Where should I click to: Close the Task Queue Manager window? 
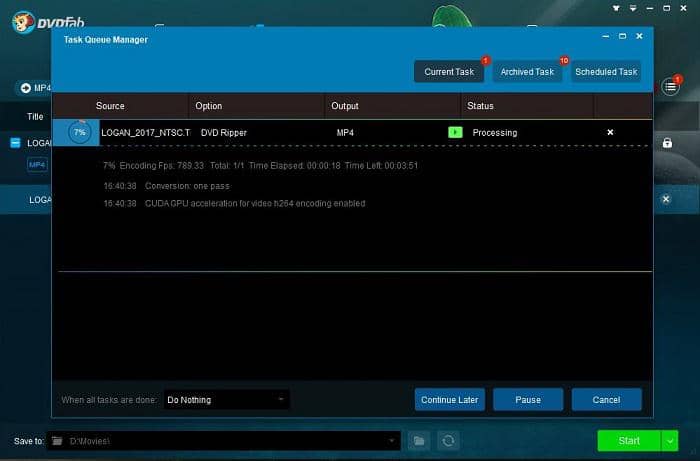point(639,36)
